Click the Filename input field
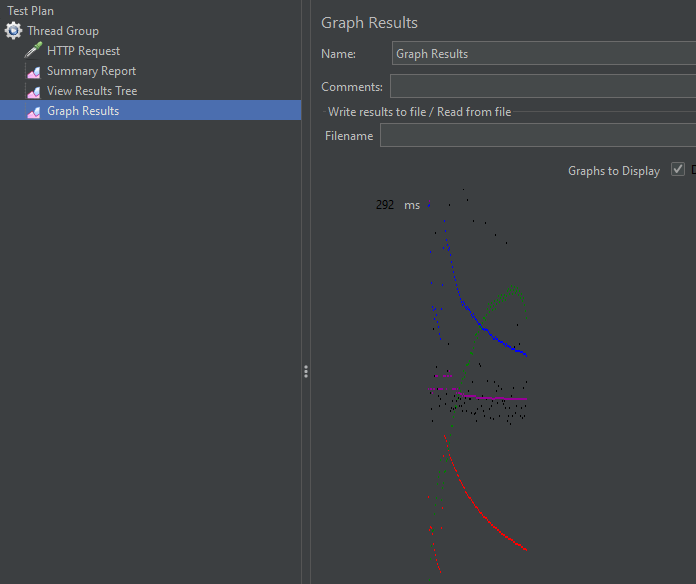Image resolution: width=696 pixels, height=584 pixels. 538,135
